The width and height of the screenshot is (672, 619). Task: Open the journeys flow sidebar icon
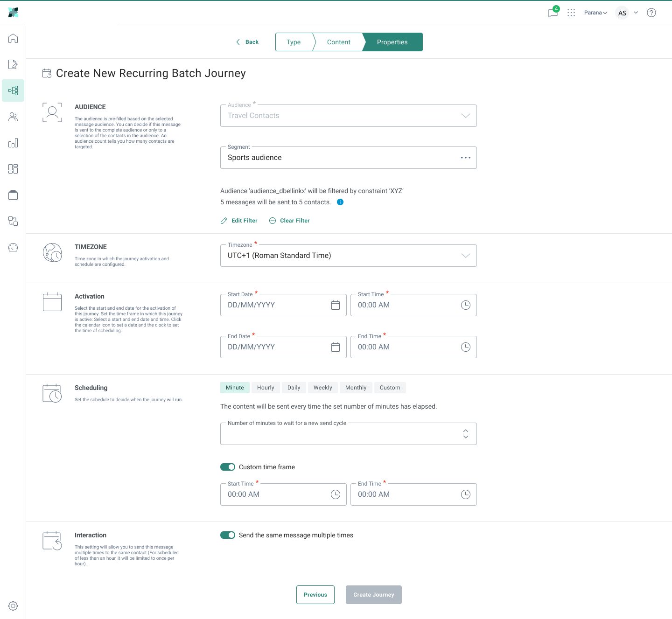pyautogui.click(x=13, y=90)
